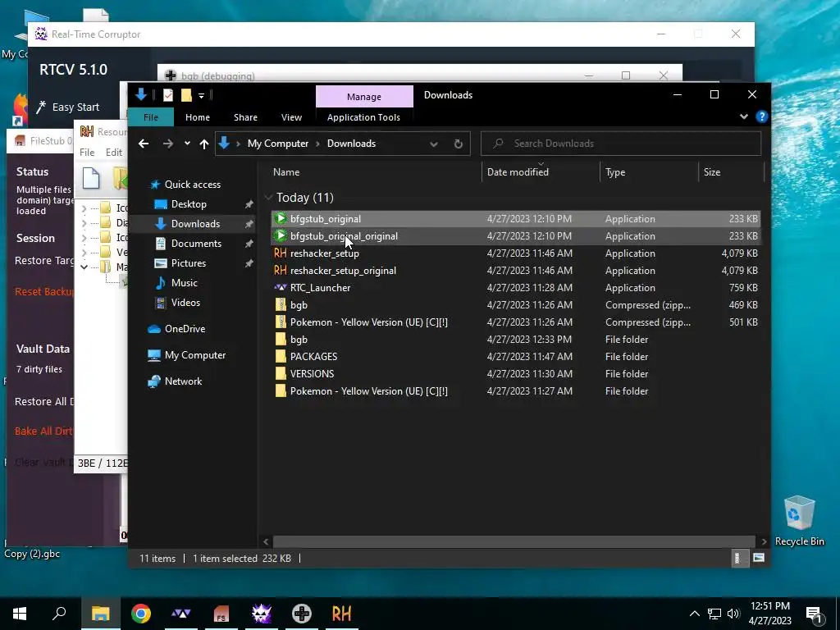This screenshot has height=630, width=840.
Task: Click New folder icon in quick access toolbar
Action: pos(186,95)
